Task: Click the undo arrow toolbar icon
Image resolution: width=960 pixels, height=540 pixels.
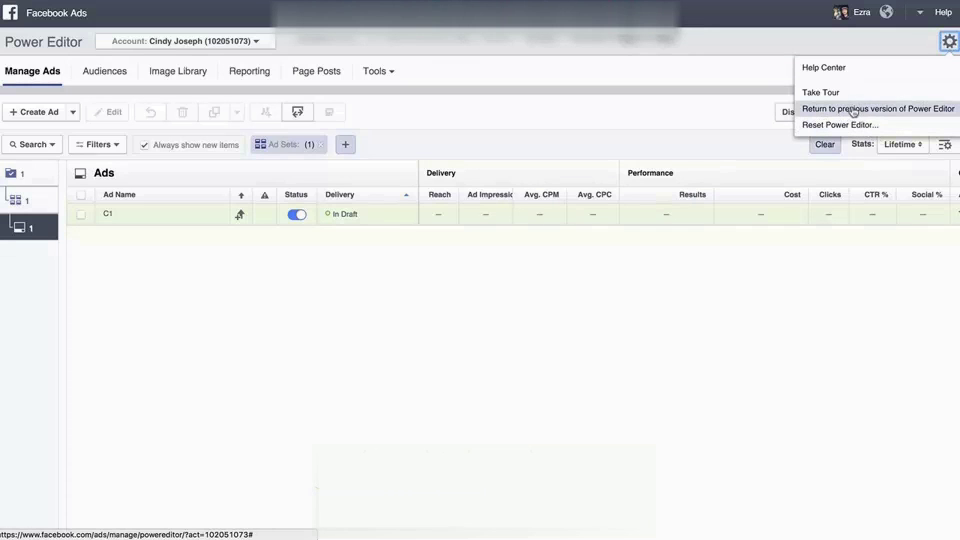Action: 151,112
